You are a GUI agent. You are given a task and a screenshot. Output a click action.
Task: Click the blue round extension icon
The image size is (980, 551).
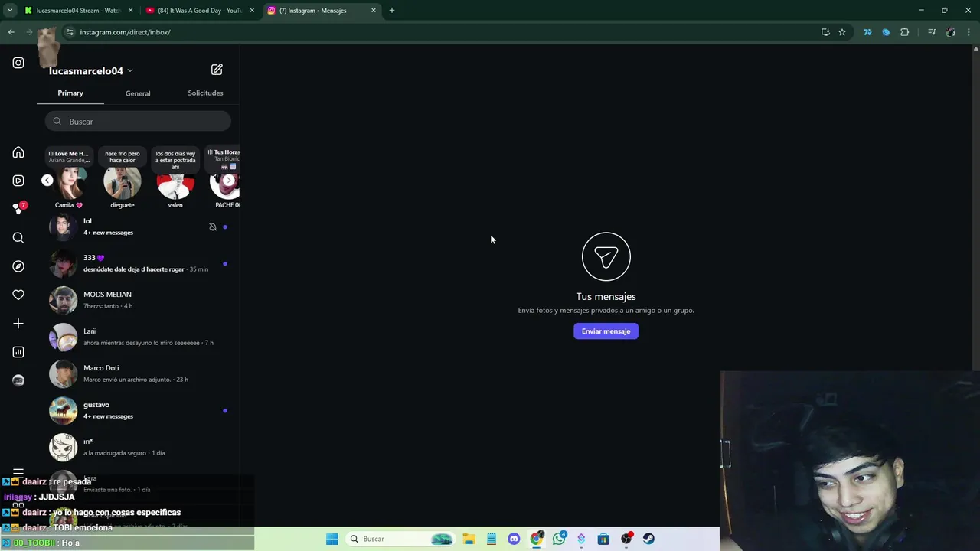point(886,32)
